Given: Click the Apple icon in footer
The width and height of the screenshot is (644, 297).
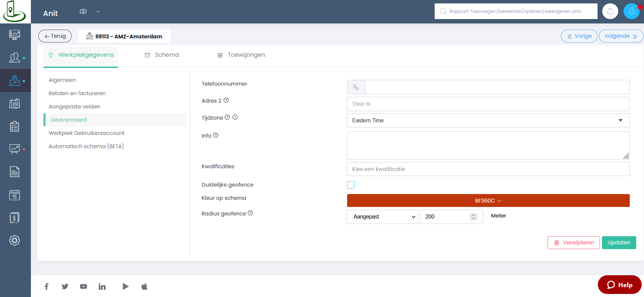Looking at the screenshot, I should coord(145,286).
